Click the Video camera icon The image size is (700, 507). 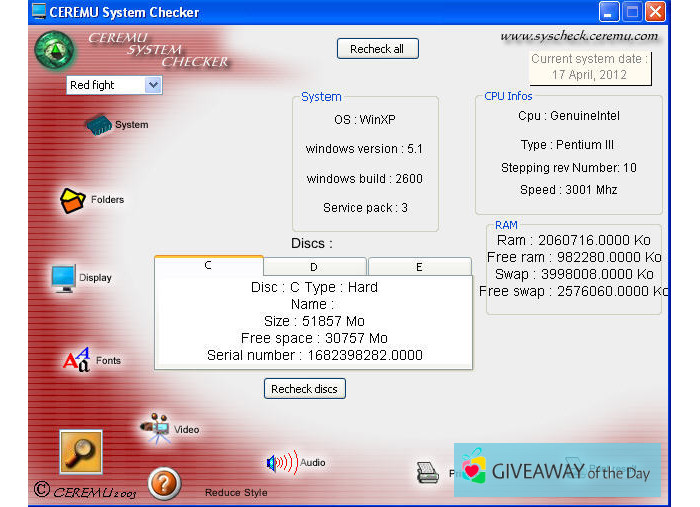coord(155,428)
